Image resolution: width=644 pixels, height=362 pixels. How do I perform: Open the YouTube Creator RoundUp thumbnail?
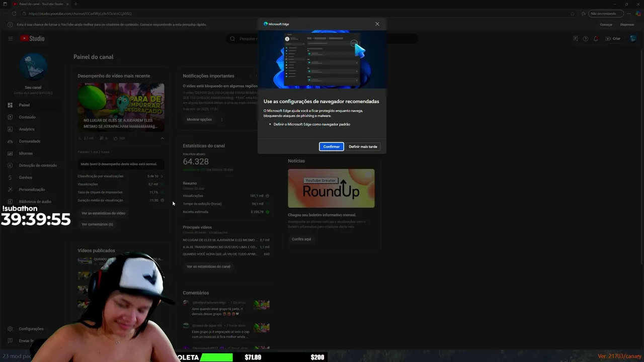point(331,188)
